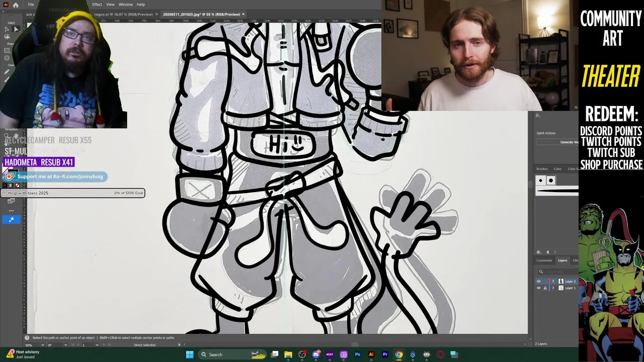Select the larger round brush preset
This screenshot has width=644, height=362.
(x=550, y=180)
